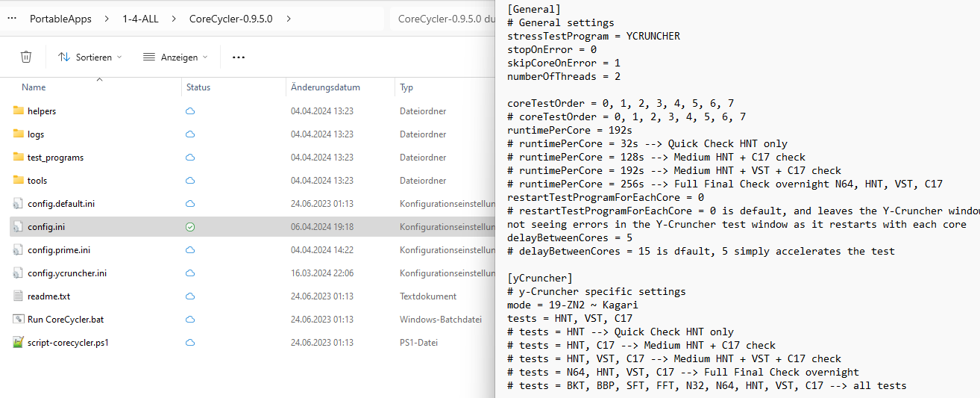
Task: Open the Anzeigen view dropdown
Action: 176,57
